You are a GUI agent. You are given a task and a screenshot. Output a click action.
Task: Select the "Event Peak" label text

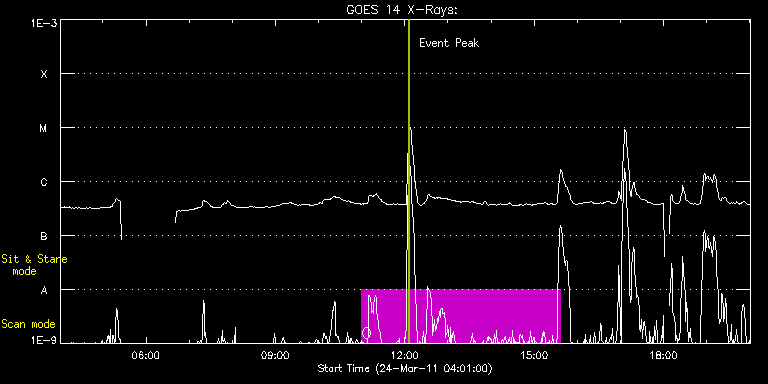coord(449,43)
